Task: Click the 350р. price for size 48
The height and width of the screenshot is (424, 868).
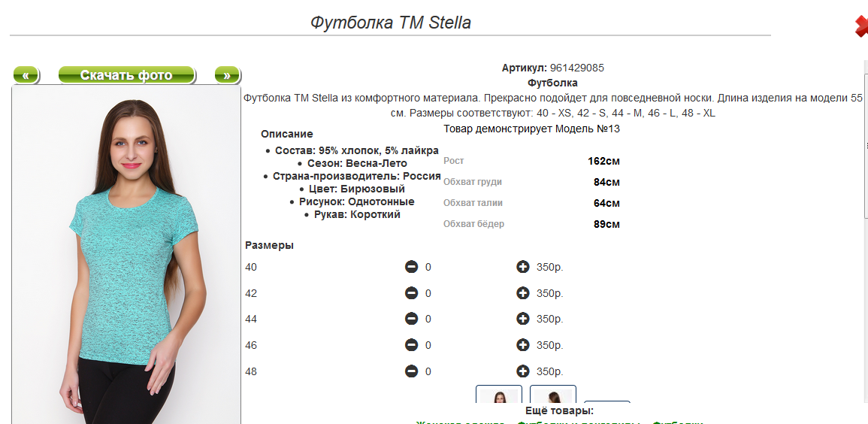Action: [549, 371]
